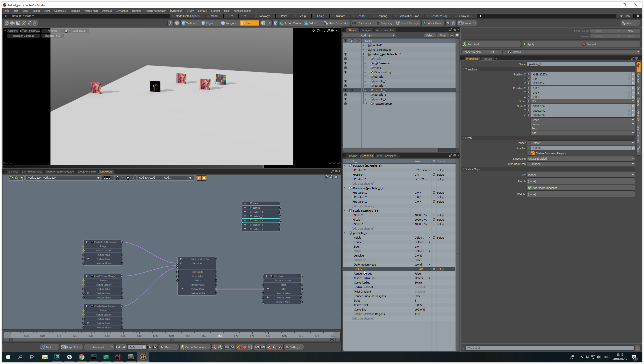Viewport: 644px width, 364px height.
Task: Click the Dissolve percentage slider
Action: pyautogui.click(x=582, y=148)
